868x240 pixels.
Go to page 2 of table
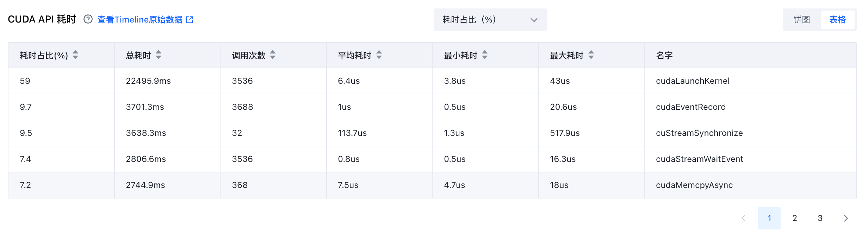795,218
